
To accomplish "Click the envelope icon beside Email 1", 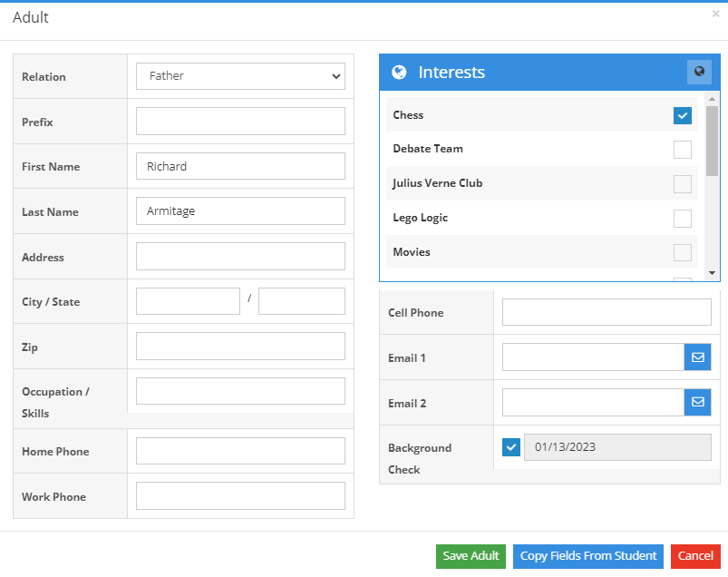I will [x=697, y=357].
